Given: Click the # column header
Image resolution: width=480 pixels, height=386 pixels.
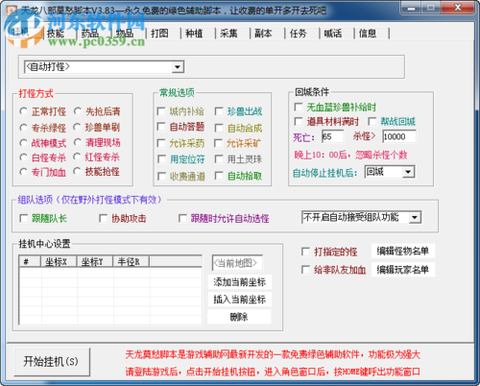Looking at the screenshot, I should [30, 262].
